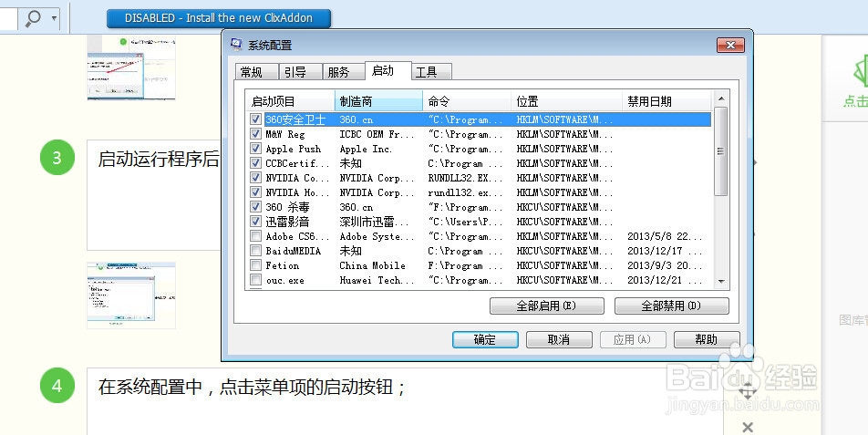The height and width of the screenshot is (435, 868).
Task: Select the '2013/9/3 20...' disabled date
Action: (665, 265)
